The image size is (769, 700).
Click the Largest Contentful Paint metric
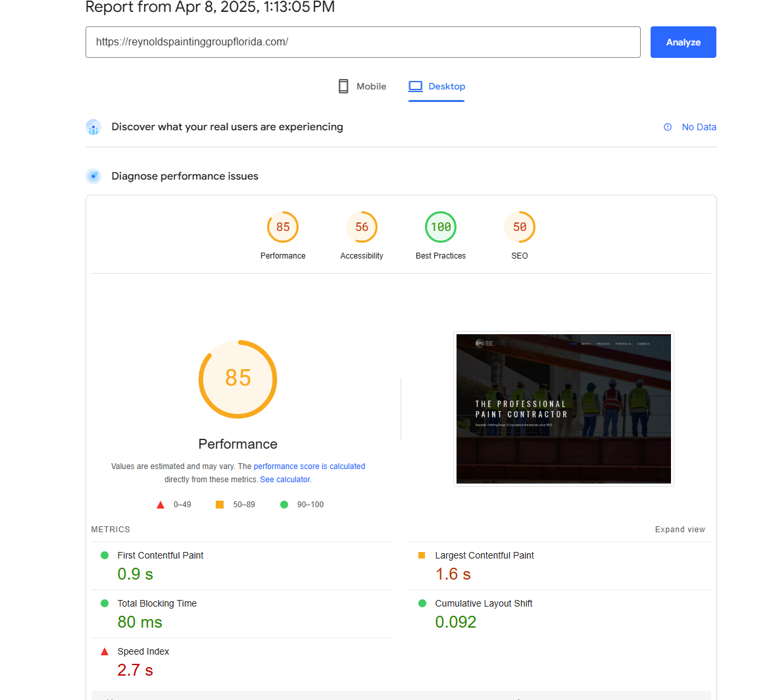pyautogui.click(x=560, y=566)
